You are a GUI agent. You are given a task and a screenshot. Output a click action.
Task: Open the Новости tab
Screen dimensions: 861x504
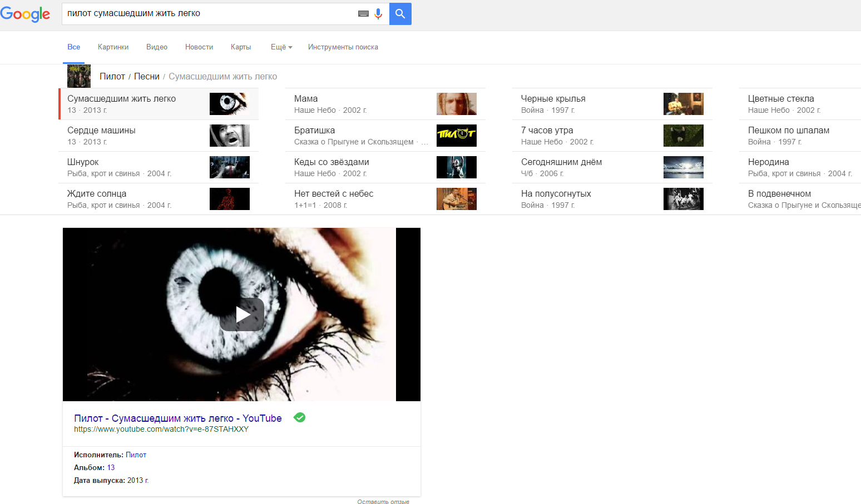point(199,47)
